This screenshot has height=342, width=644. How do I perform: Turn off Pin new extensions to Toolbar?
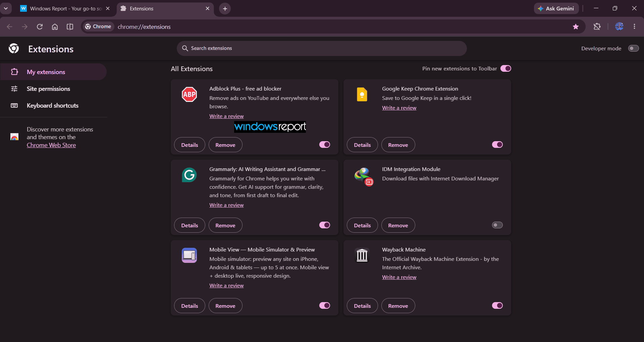point(506,68)
